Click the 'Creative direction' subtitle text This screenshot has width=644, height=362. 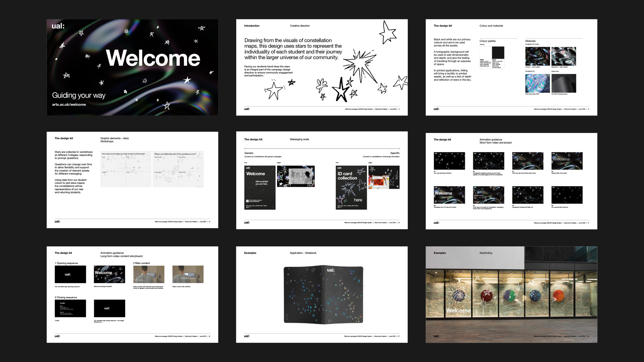300,26
